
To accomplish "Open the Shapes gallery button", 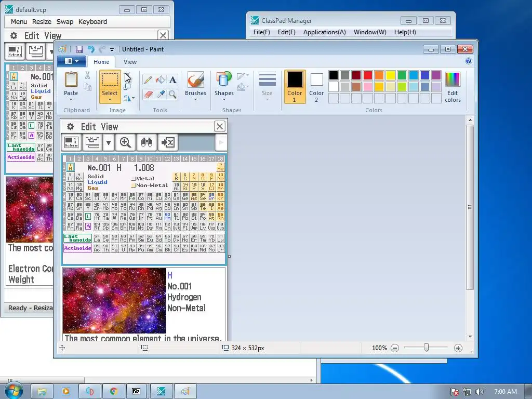I will [x=224, y=86].
